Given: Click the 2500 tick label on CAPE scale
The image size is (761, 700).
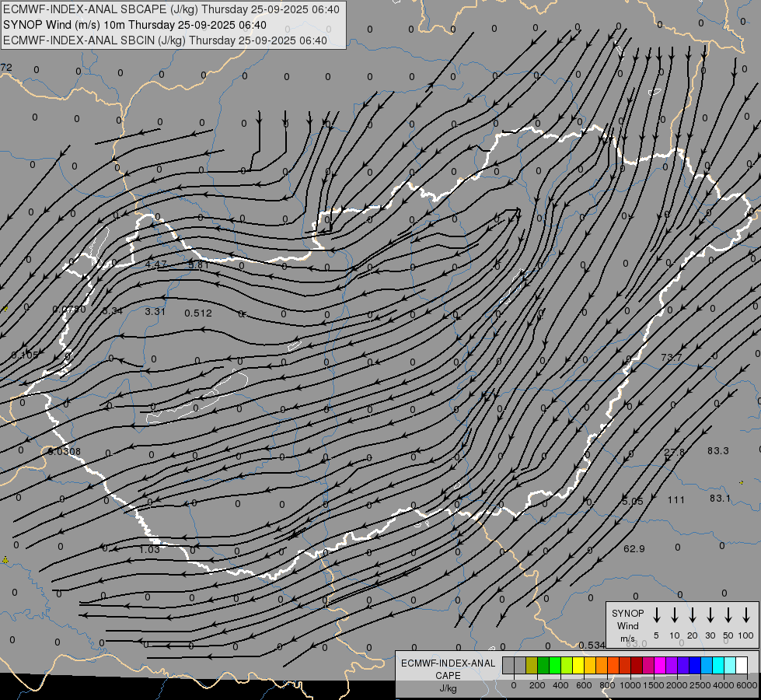Looking at the screenshot, I should pos(700,685).
